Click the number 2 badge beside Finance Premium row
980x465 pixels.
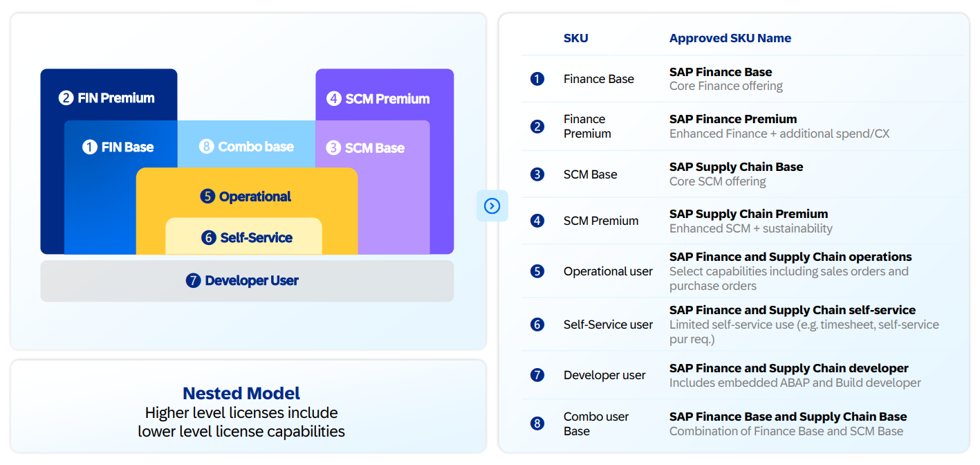click(537, 127)
